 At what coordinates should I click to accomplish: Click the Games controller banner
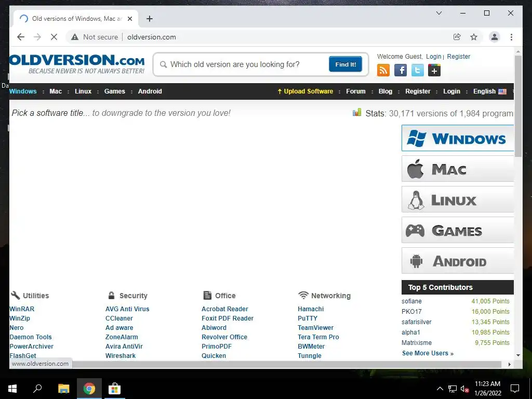point(457,230)
